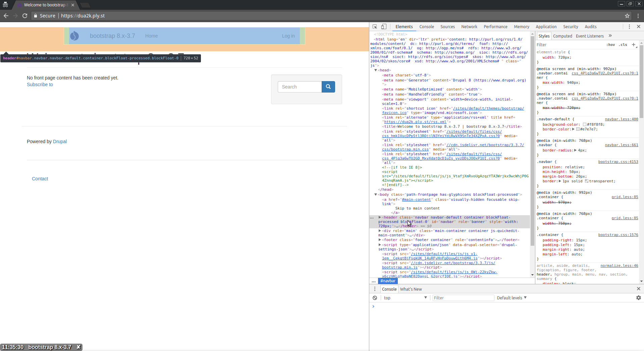Select the #navbar breadcrumb item
Image resolution: width=644 pixels, height=351 pixels.
tap(388, 281)
